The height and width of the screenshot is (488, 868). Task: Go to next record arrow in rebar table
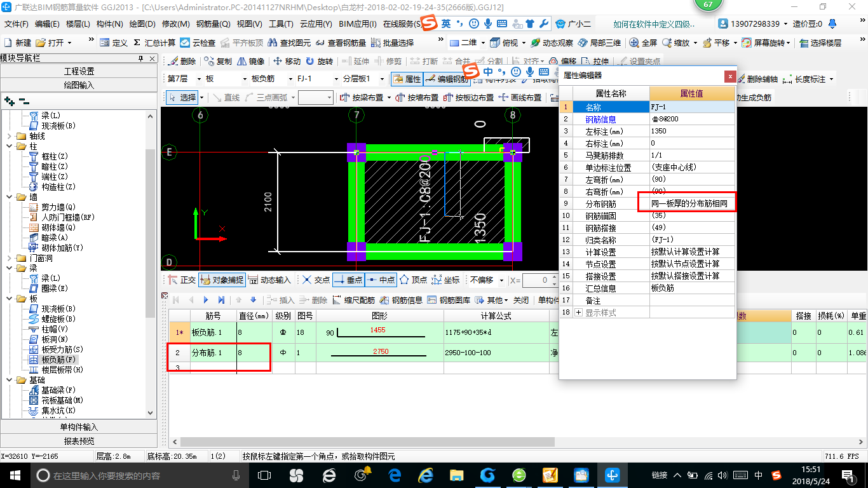pos(206,300)
